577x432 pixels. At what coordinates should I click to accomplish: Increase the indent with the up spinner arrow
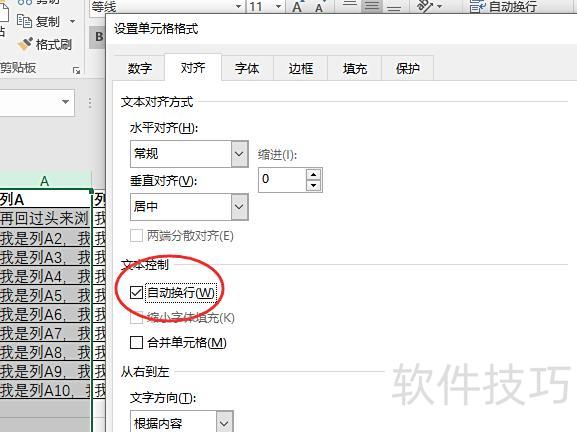click(314, 174)
